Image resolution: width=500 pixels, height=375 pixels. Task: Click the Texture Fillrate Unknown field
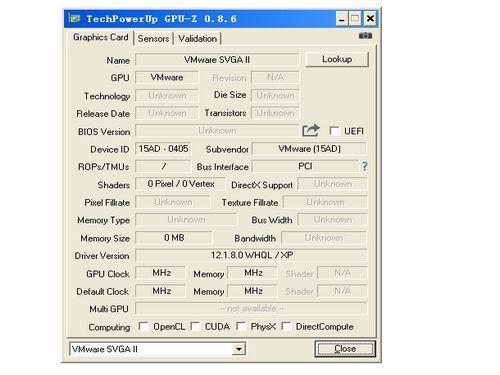click(x=325, y=202)
